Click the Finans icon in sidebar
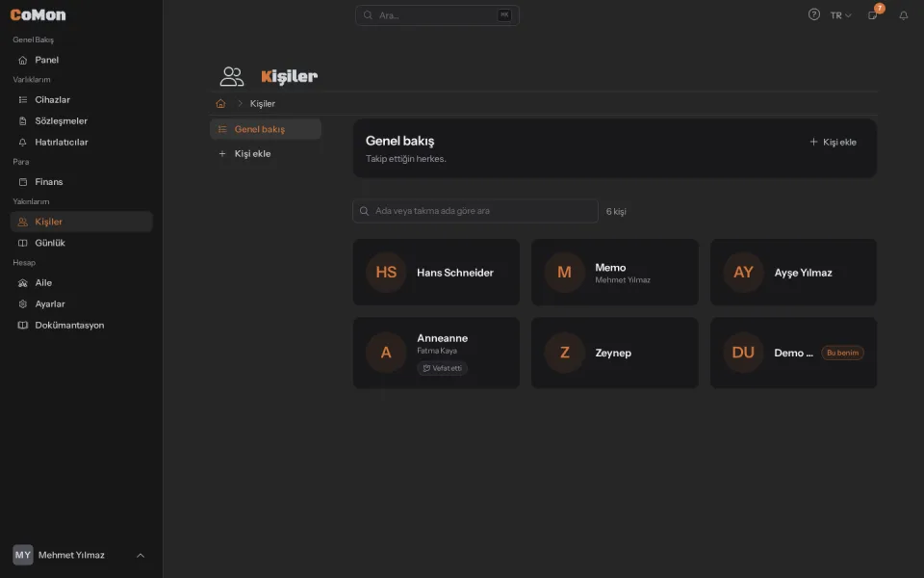 coord(23,182)
